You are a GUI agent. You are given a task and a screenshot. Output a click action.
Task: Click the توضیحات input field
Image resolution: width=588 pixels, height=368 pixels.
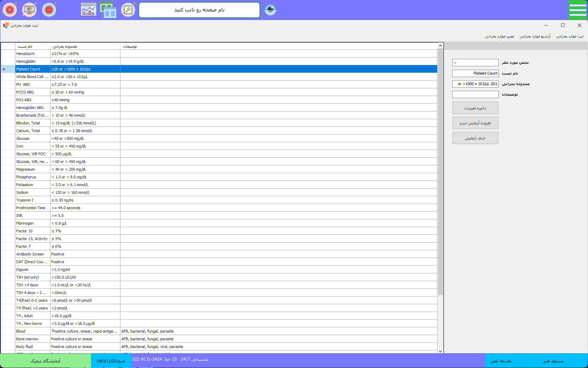475,94
